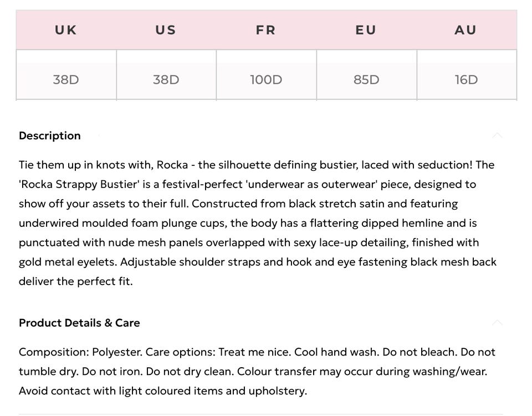Select the AU size column header

(466, 31)
